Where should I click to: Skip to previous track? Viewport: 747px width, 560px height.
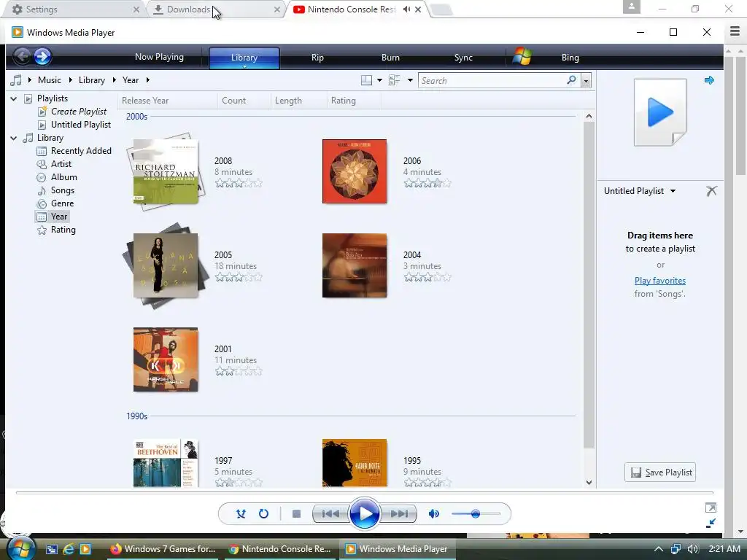click(330, 513)
